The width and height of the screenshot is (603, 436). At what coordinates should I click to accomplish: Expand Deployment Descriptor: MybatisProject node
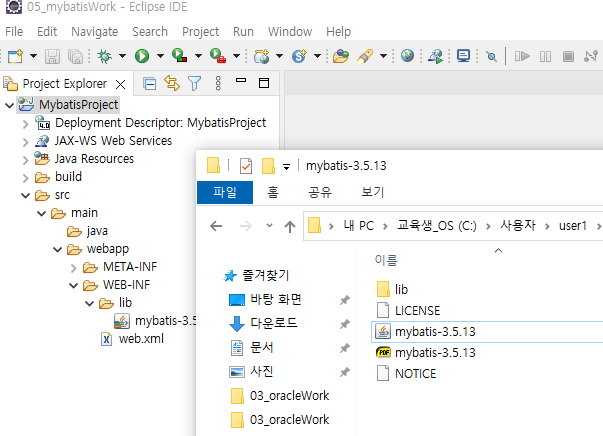[x=25, y=124]
